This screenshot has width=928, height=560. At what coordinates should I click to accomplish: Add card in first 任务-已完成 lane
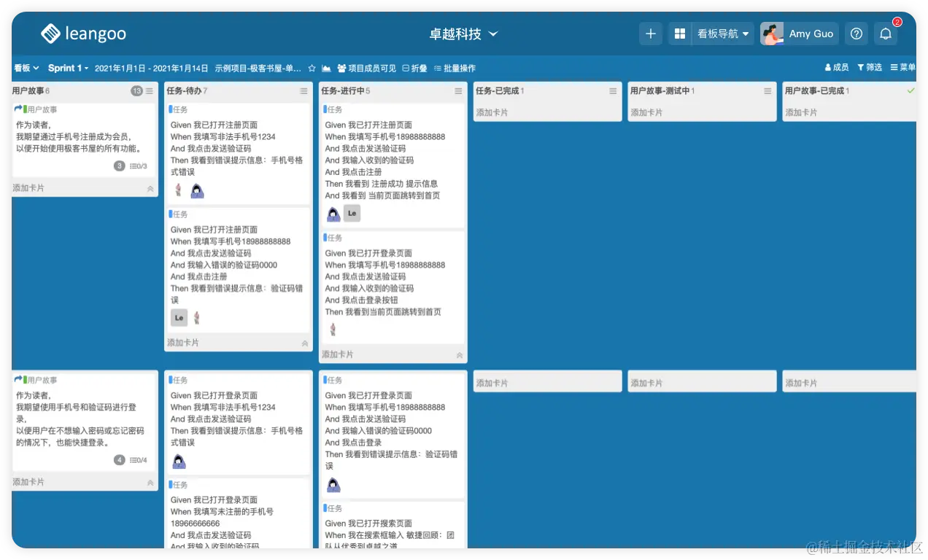(492, 113)
